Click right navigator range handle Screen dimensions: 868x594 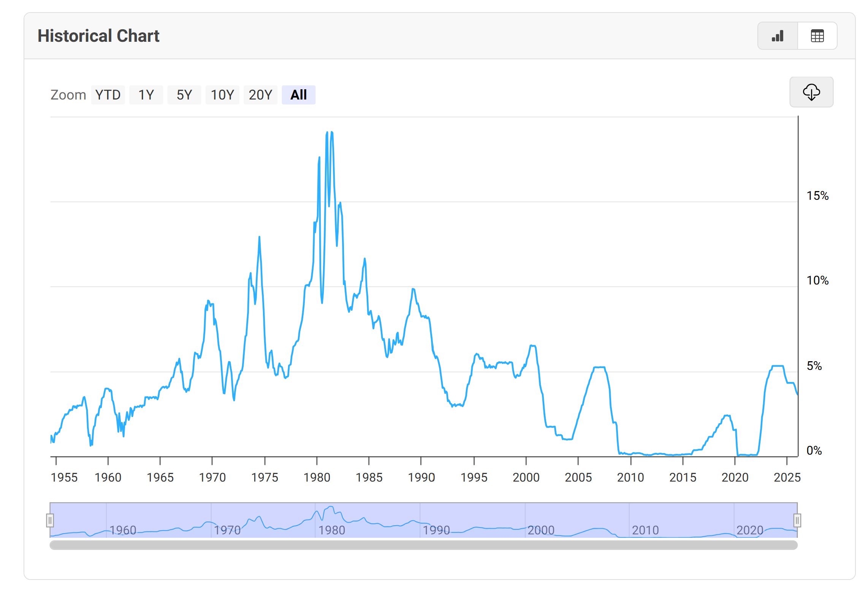click(797, 520)
